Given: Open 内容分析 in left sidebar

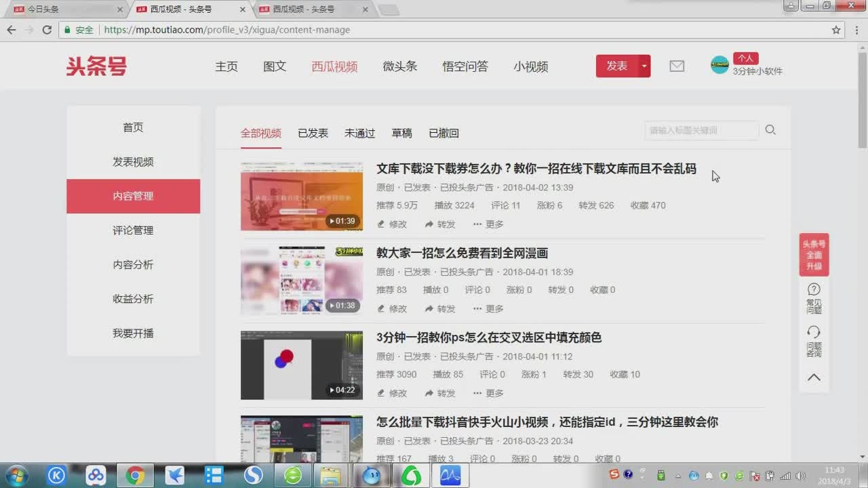Looking at the screenshot, I should (x=133, y=265).
